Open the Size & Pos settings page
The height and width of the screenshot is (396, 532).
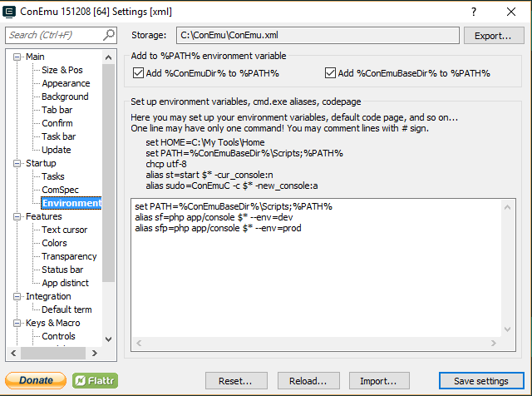pyautogui.click(x=62, y=70)
